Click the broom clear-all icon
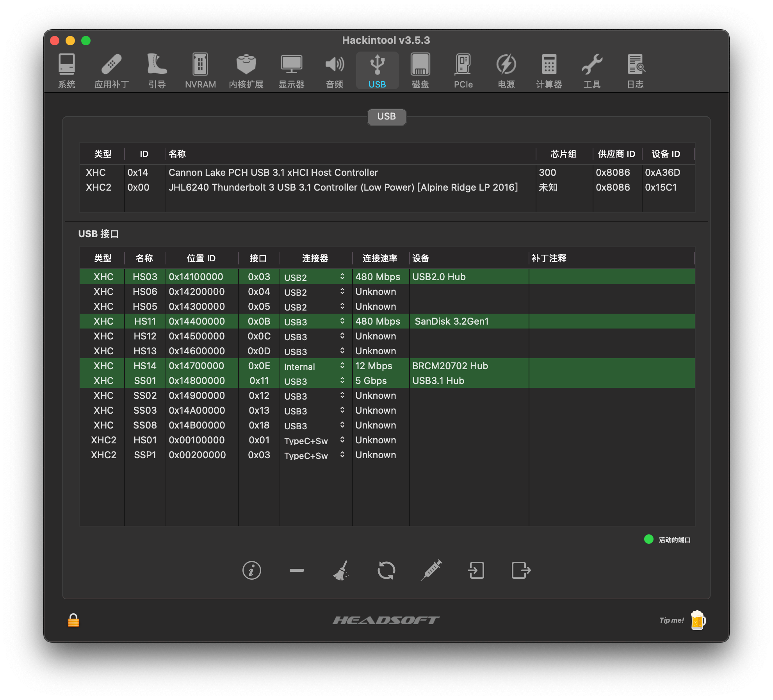The height and width of the screenshot is (700, 773). [341, 571]
